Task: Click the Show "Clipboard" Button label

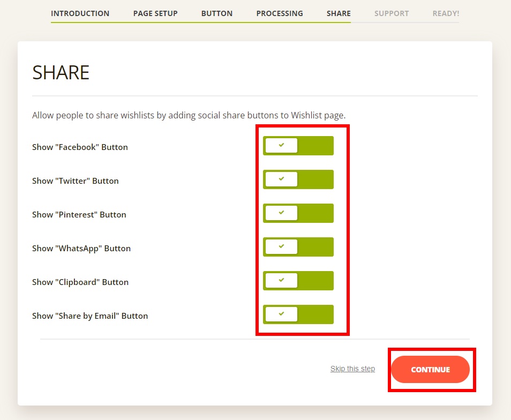Action: coord(80,282)
